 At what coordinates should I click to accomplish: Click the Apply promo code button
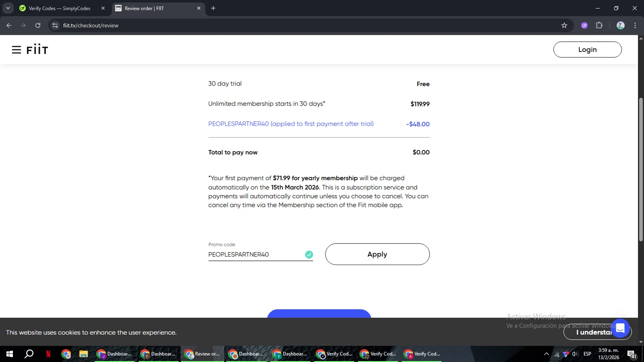point(377,254)
